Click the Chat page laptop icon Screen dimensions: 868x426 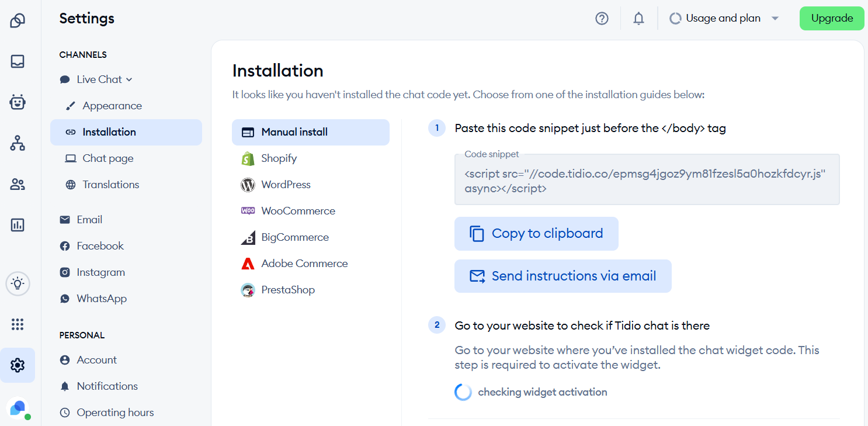71,158
